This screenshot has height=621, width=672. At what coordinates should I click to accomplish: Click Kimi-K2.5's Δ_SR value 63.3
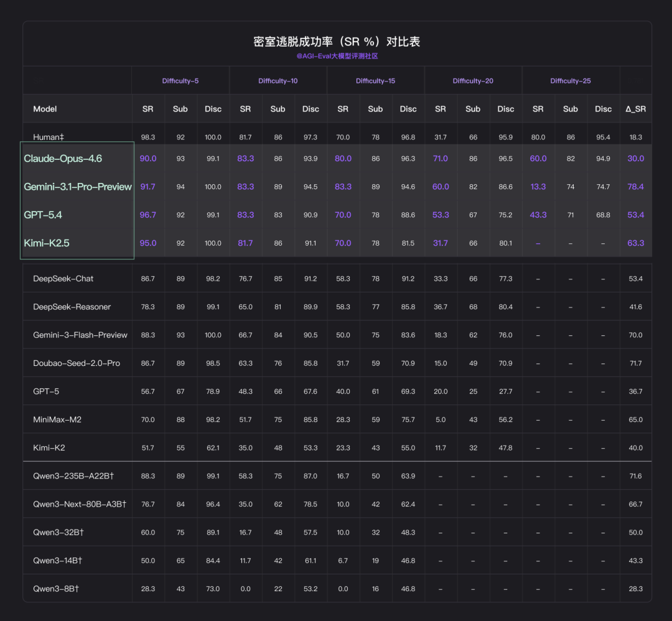point(635,243)
